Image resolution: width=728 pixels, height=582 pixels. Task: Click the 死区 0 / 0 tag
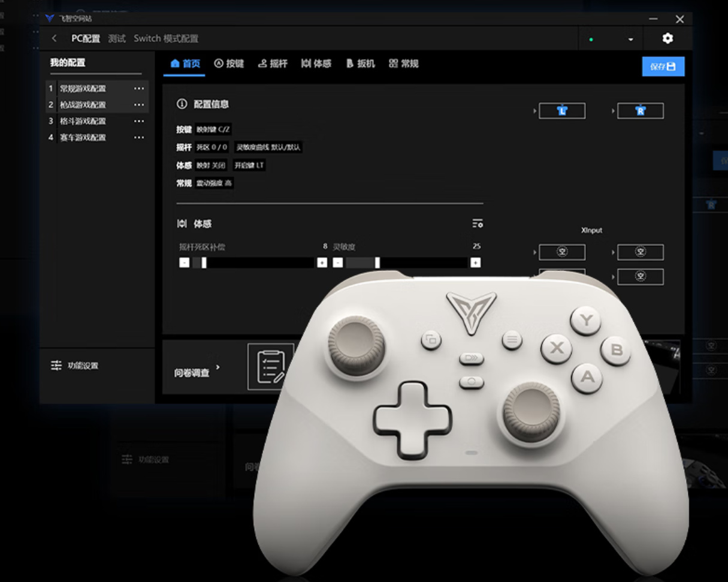(x=212, y=147)
